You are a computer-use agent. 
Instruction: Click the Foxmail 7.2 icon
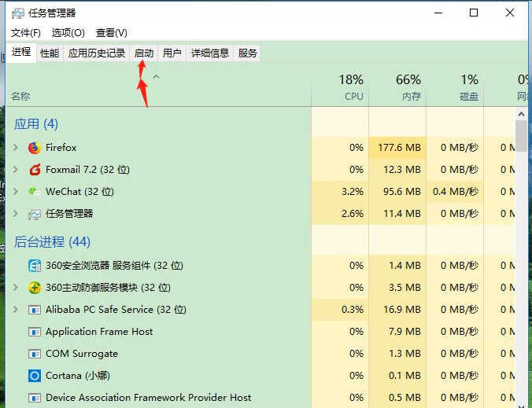(x=35, y=170)
